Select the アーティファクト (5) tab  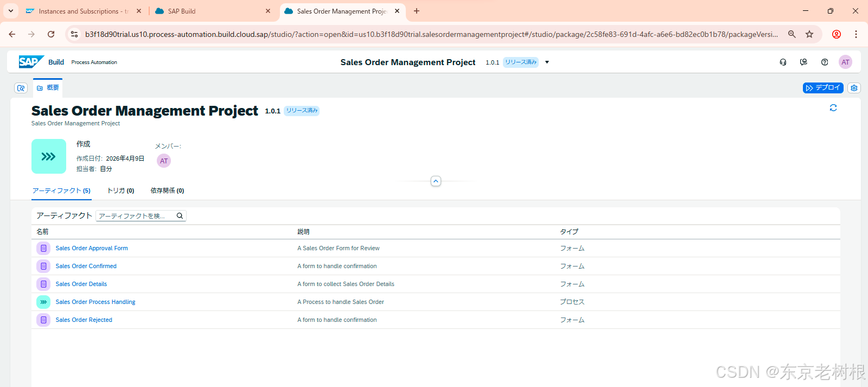tap(61, 191)
